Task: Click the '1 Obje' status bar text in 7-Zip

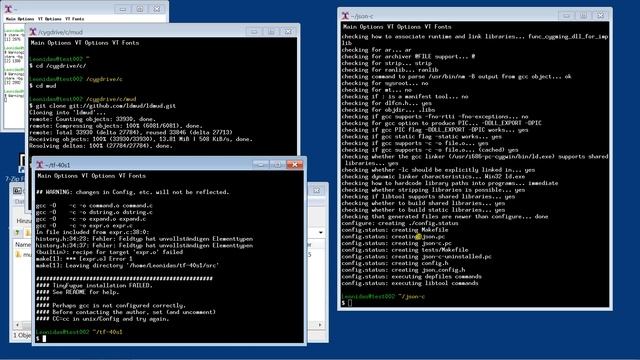Action: [22, 335]
